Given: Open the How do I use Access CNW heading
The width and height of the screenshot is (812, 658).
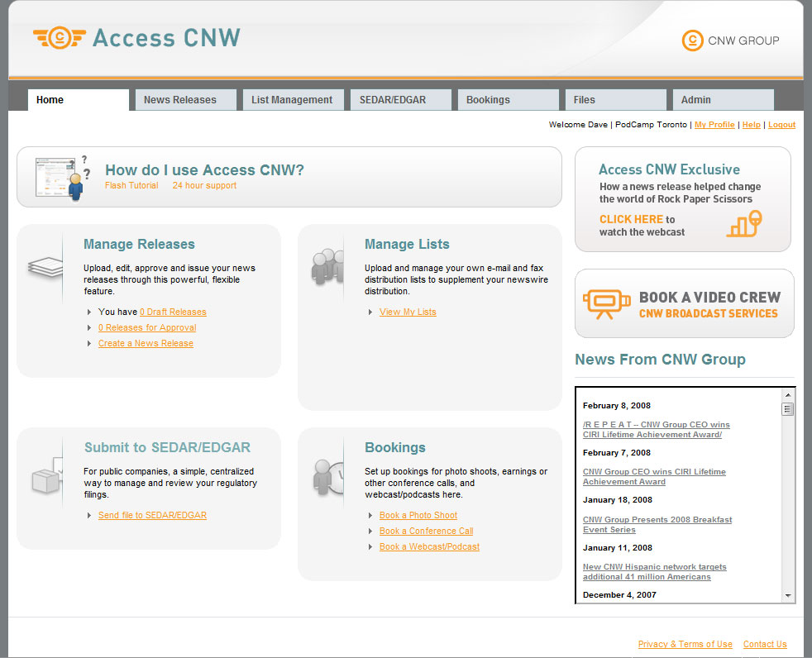Looking at the screenshot, I should tap(204, 169).
